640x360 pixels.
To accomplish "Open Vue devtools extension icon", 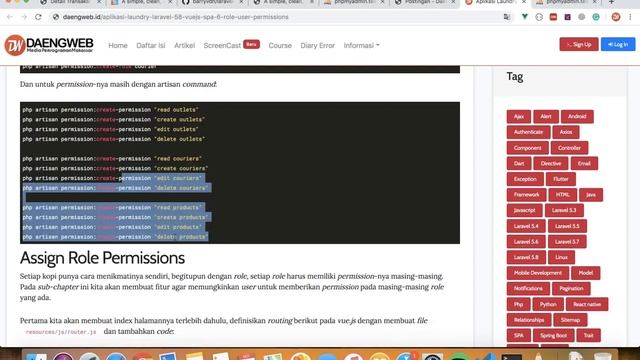I will click(x=524, y=17).
